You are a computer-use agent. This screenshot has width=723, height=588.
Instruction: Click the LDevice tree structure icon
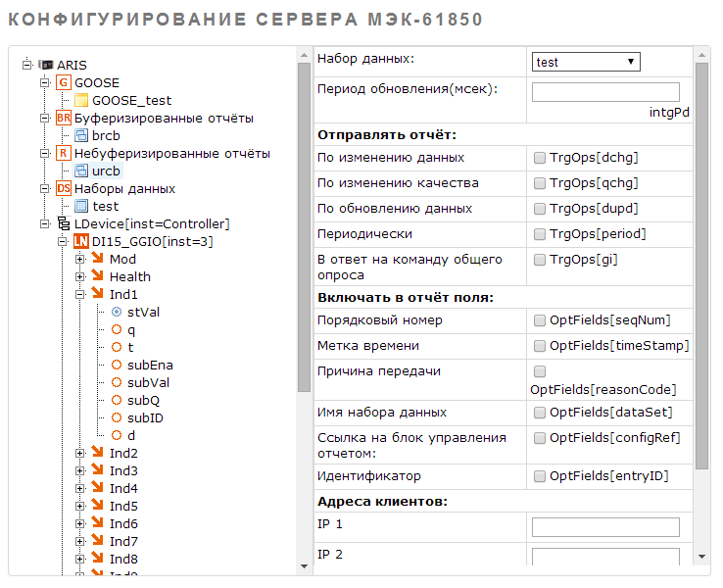click(x=63, y=223)
